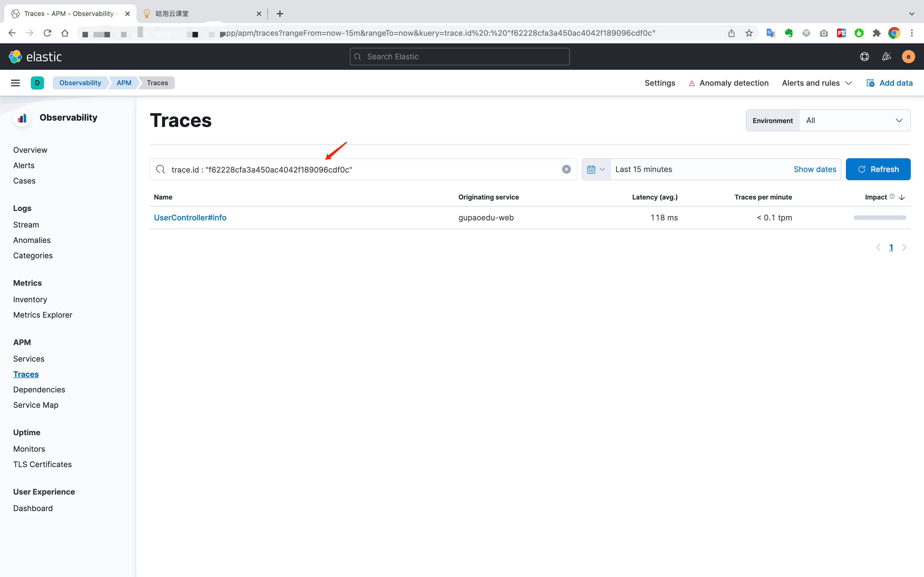The image size is (924, 577).
Task: Sort by Impact column arrow
Action: click(902, 197)
